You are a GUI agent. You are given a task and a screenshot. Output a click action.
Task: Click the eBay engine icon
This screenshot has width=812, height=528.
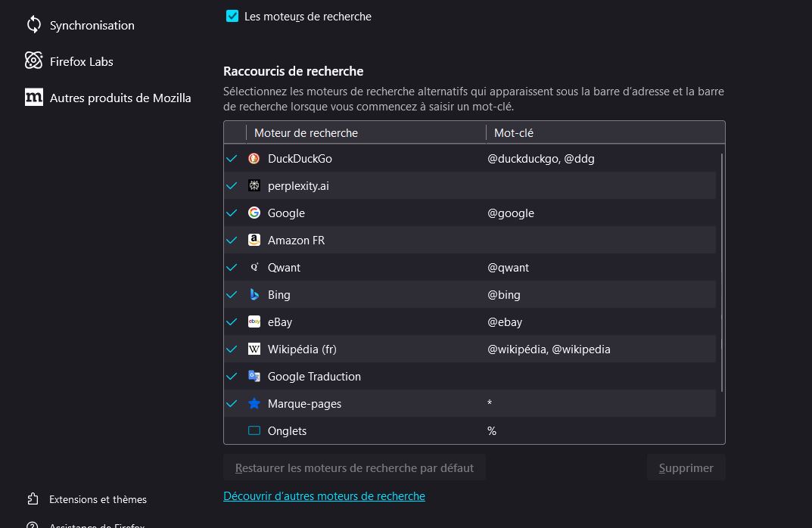[x=254, y=321]
